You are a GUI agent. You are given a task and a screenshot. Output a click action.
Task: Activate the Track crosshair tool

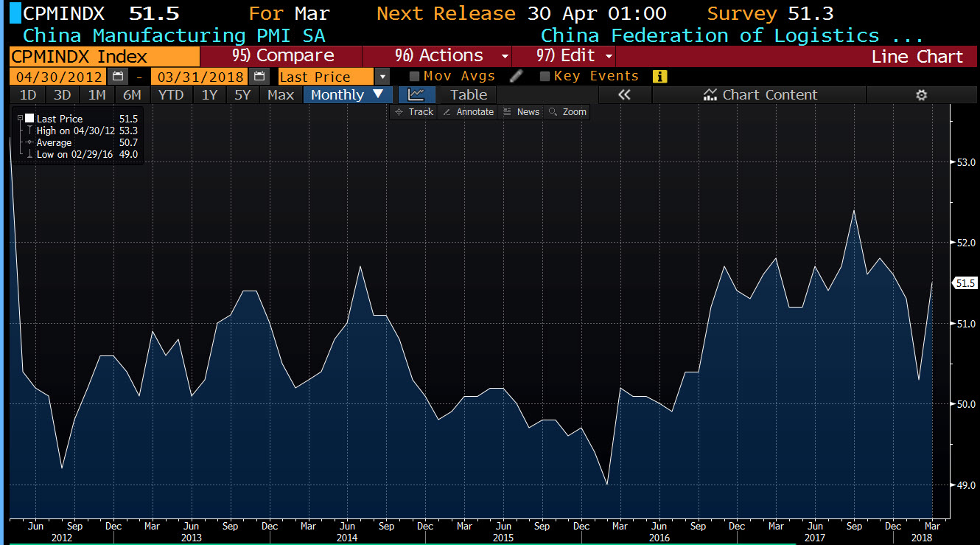point(414,111)
